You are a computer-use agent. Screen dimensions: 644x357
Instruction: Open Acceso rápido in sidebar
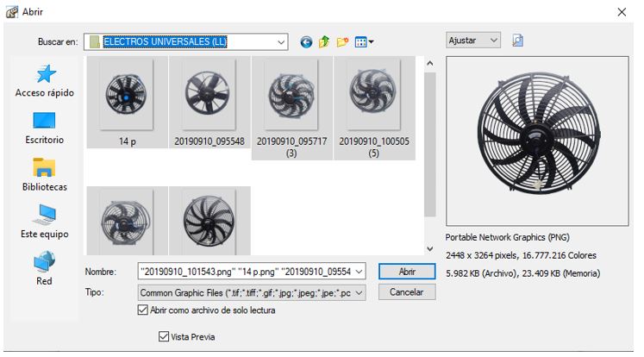[45, 81]
